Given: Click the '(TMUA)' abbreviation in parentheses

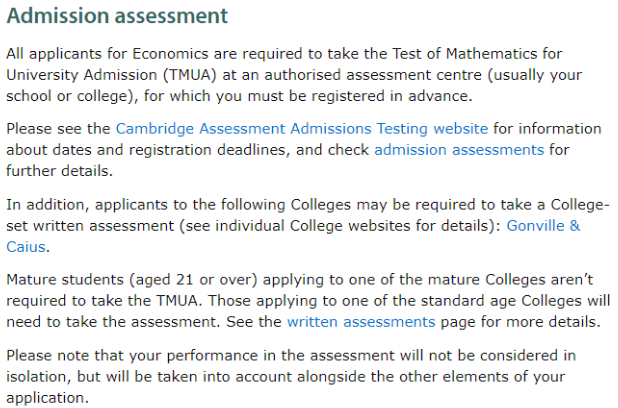Looking at the screenshot, I should [190, 75].
